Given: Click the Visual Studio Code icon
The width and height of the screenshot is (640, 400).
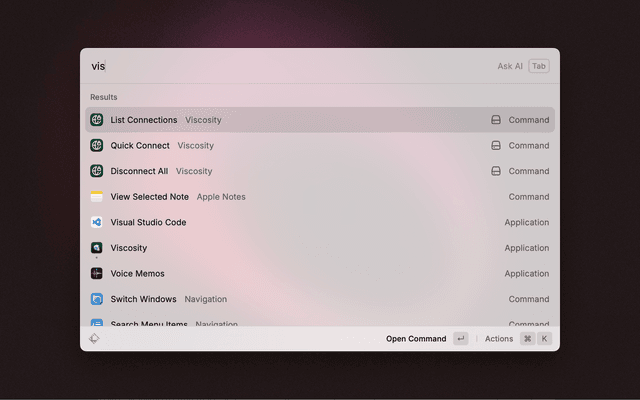Looking at the screenshot, I should click(x=97, y=222).
